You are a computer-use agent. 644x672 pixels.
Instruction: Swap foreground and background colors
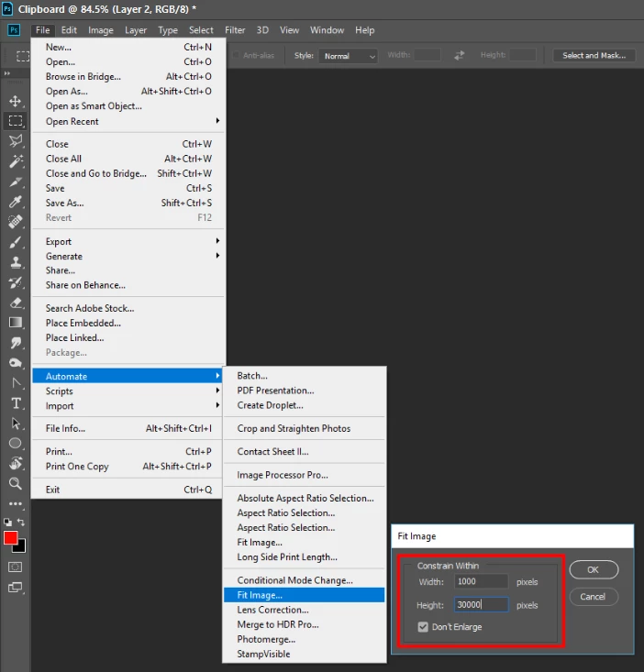point(21,522)
